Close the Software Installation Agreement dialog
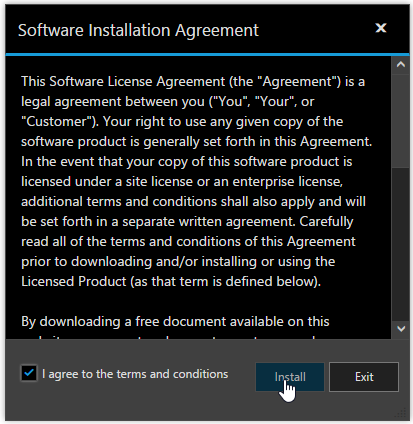The height and width of the screenshot is (424, 413). click(381, 28)
